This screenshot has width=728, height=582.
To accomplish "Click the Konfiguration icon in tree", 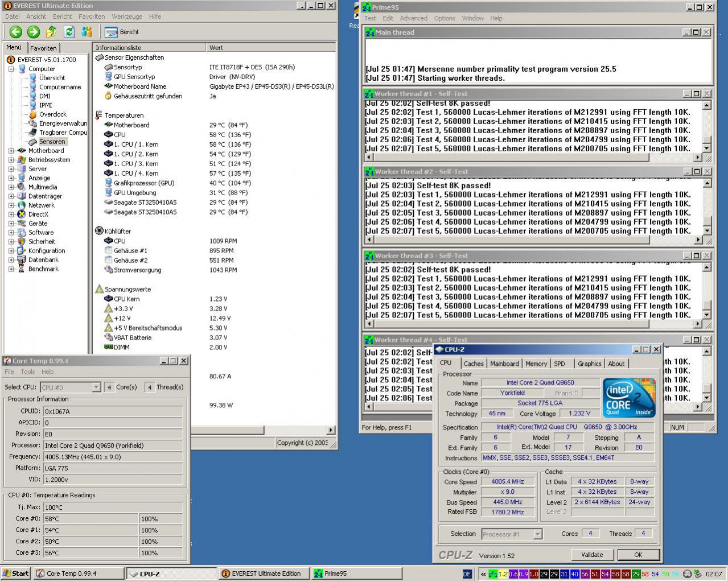I will pos(22,251).
